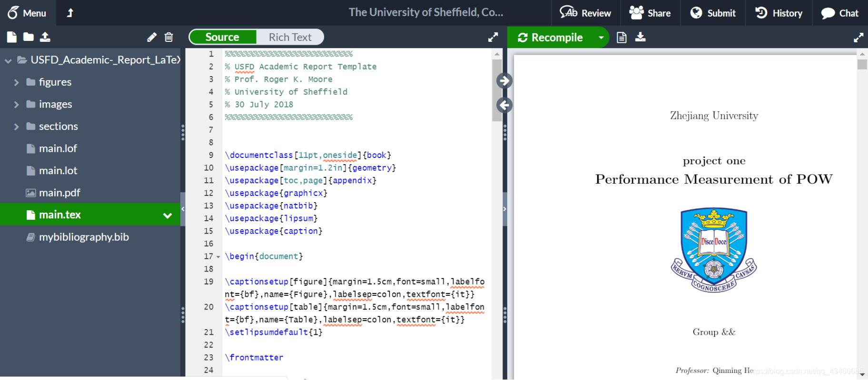Upload a file icon

[x=45, y=37]
